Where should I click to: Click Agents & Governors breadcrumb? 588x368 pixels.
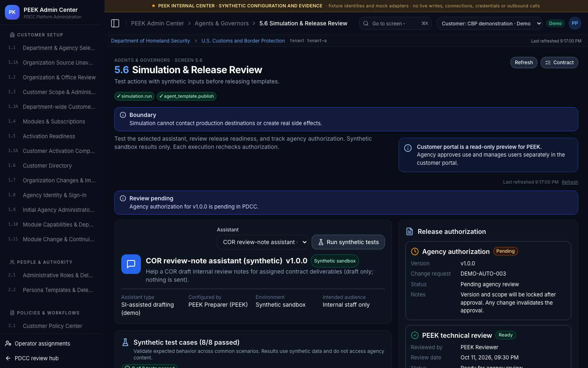click(x=222, y=23)
